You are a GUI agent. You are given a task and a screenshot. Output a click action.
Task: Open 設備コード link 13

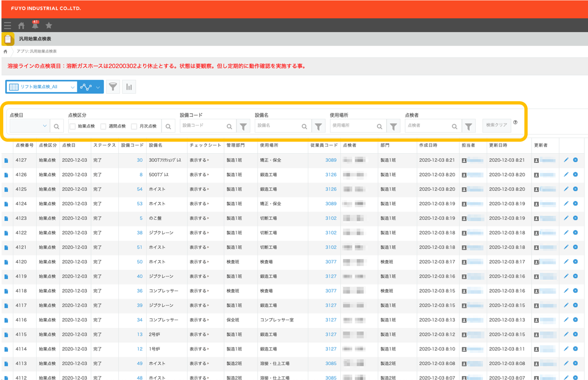click(x=140, y=335)
